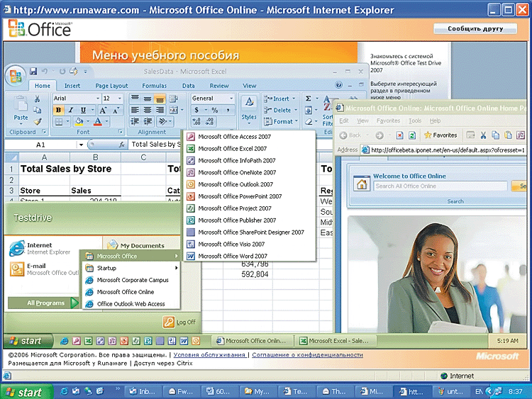532x399 pixels.
Task: Switch to the Excel Data tab
Action: (x=188, y=86)
